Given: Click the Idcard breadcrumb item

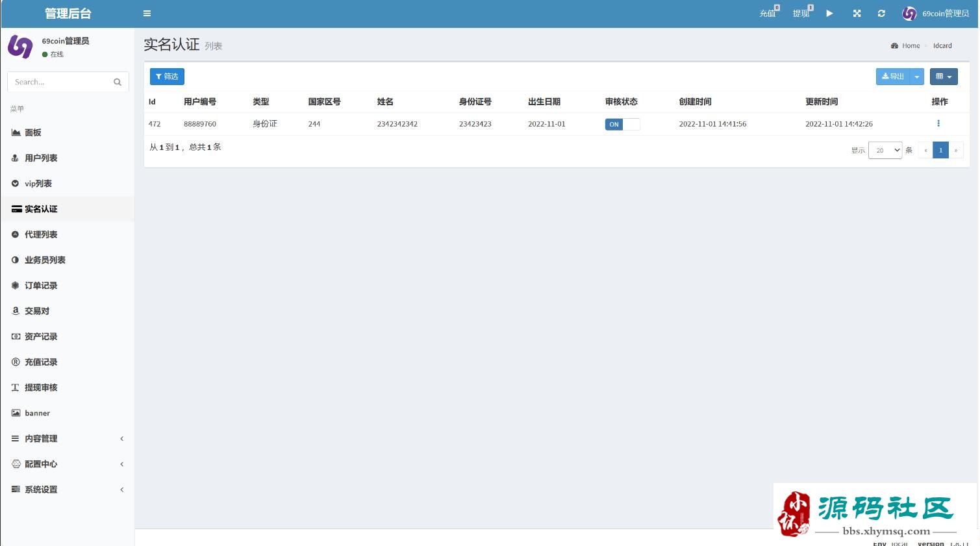Looking at the screenshot, I should coord(942,45).
